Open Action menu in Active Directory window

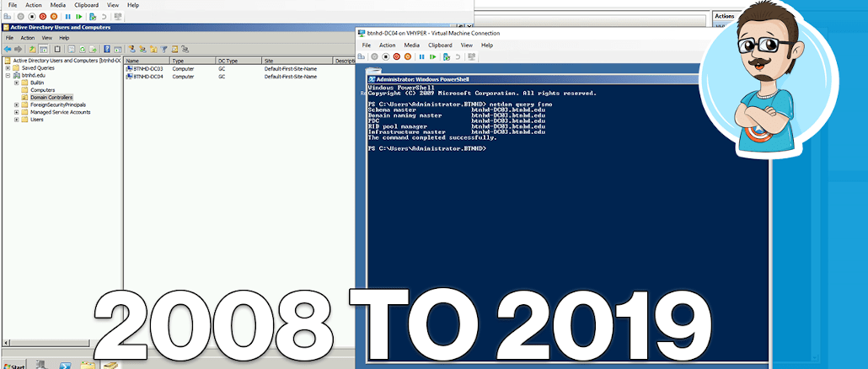[x=28, y=38]
